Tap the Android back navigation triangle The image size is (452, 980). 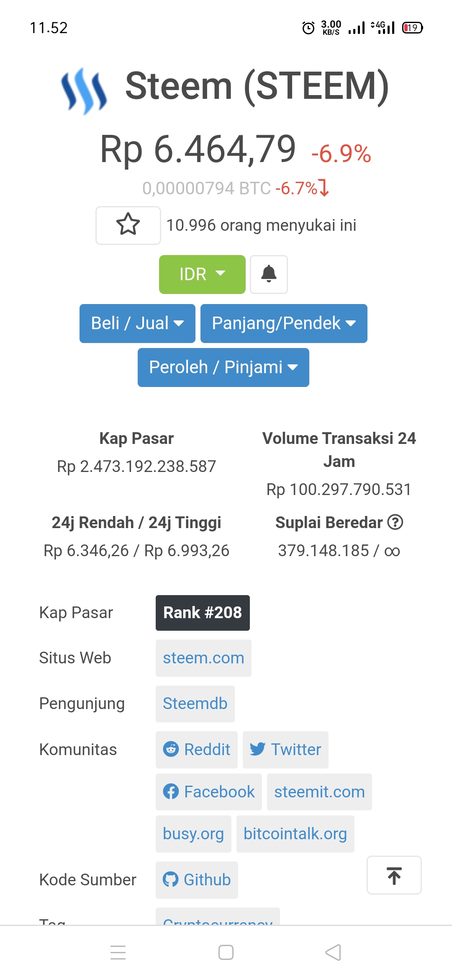[x=333, y=952]
